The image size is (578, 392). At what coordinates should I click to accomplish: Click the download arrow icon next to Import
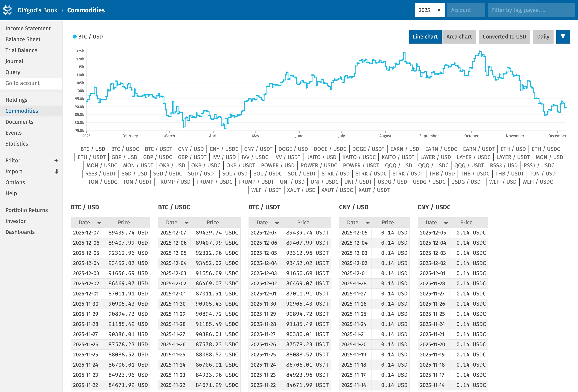[x=57, y=172]
